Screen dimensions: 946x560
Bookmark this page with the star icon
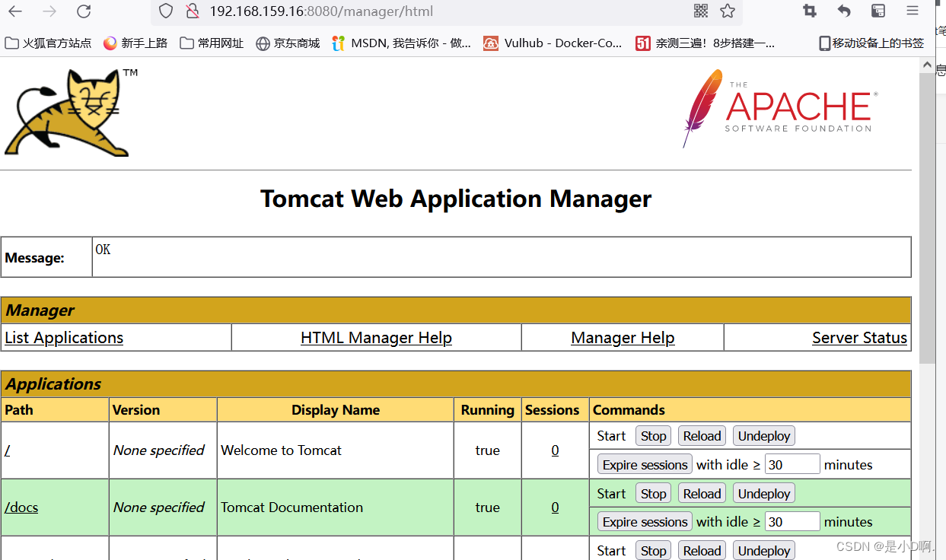728,11
